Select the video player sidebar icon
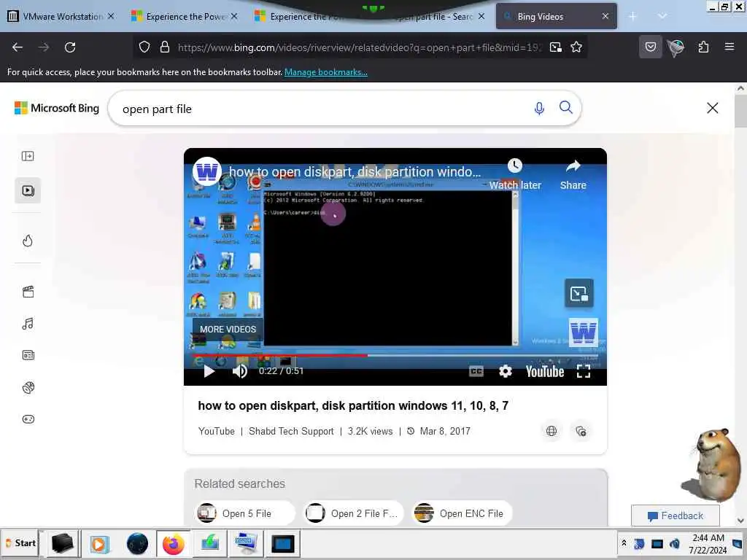This screenshot has width=747, height=560. (x=28, y=190)
